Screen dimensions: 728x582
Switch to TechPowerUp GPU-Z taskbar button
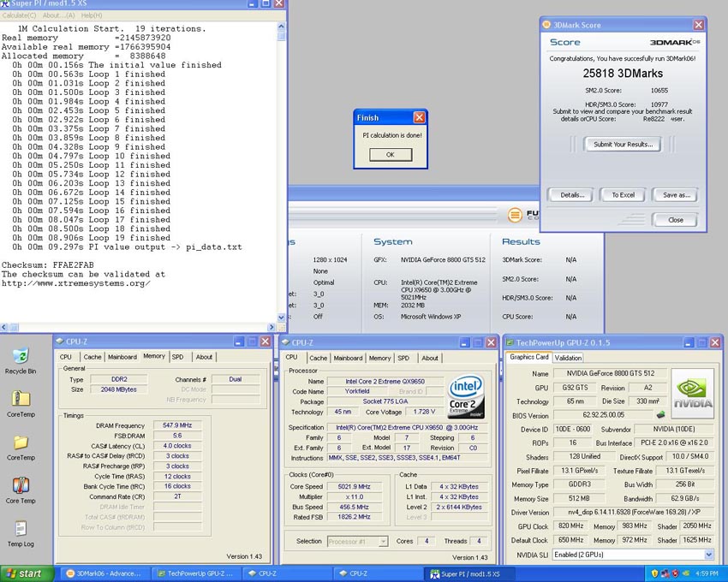click(x=197, y=573)
